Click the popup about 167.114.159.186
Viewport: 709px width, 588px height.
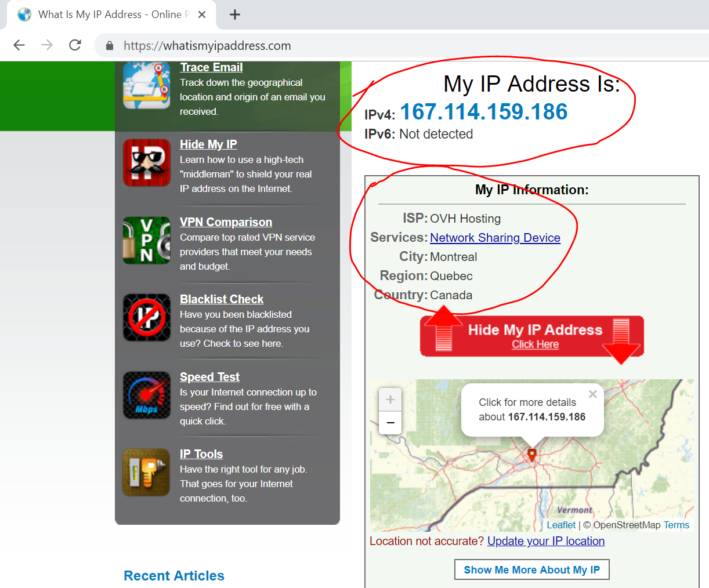532,409
